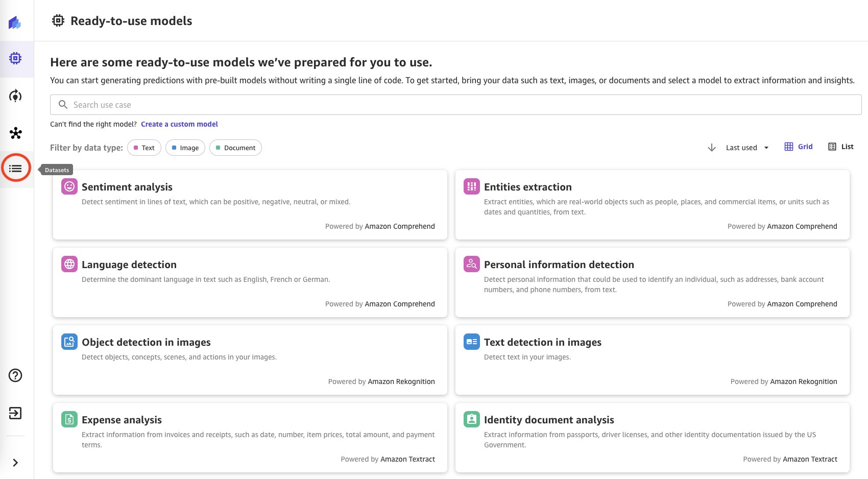The height and width of the screenshot is (479, 868).
Task: Filter models by Image data type
Action: [x=185, y=148]
